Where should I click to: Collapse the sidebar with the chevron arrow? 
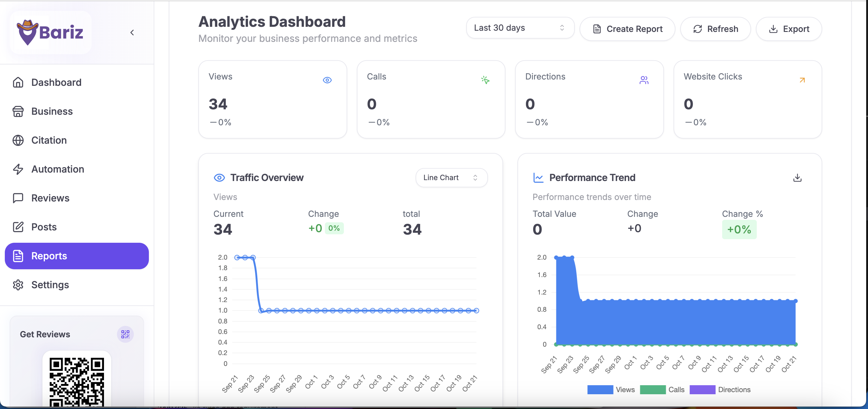point(132,33)
